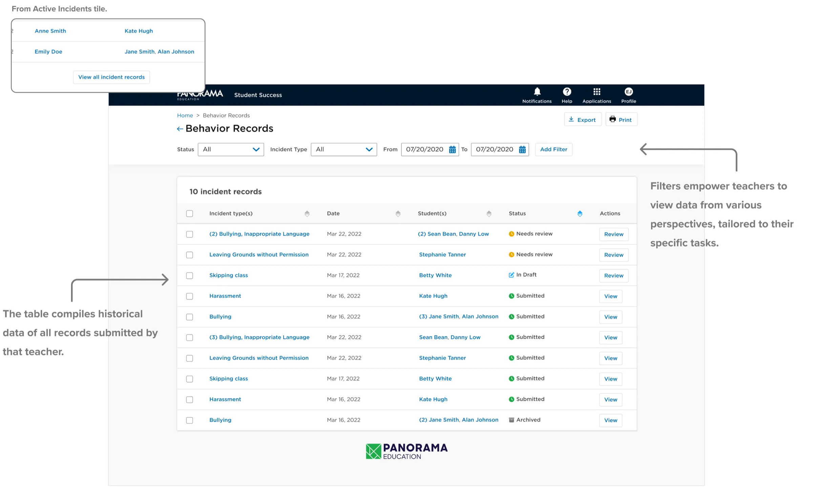The height and width of the screenshot is (504, 813).
Task: Click View all incident records button
Action: point(111,77)
